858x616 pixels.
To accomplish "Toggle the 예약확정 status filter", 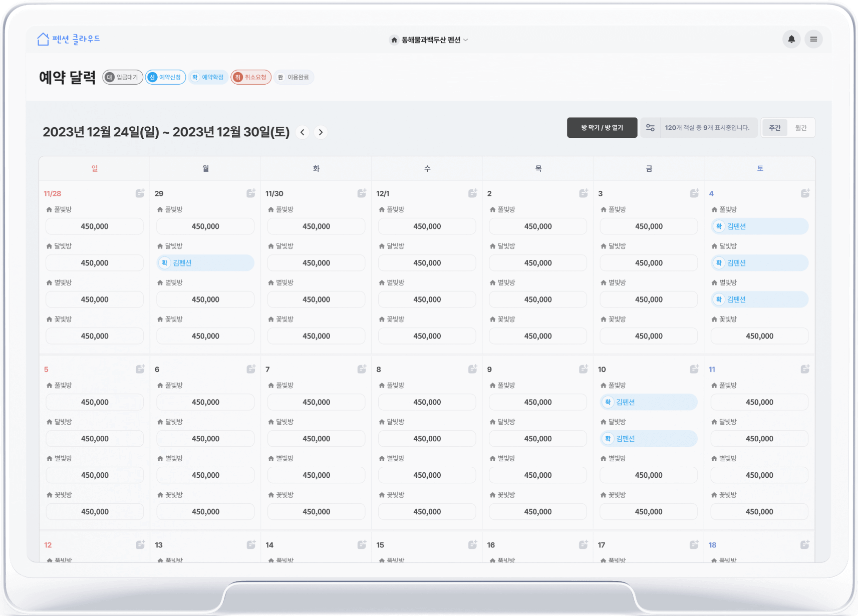I will 208,77.
